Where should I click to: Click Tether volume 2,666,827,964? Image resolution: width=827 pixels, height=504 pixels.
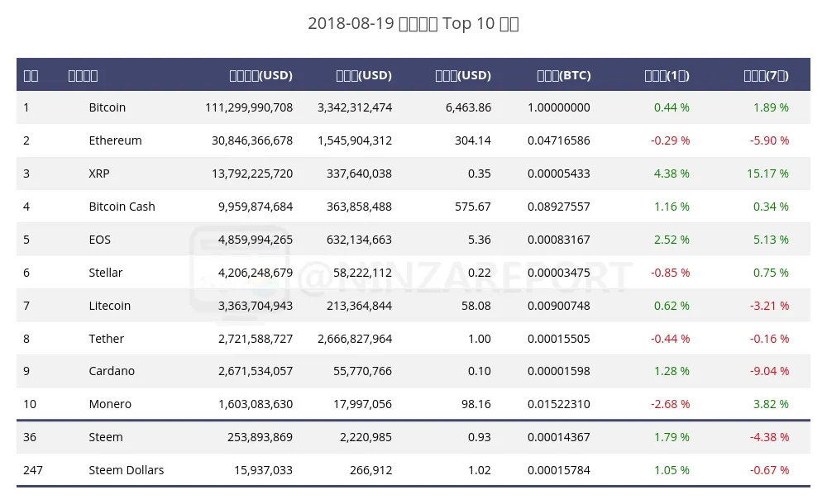355,339
